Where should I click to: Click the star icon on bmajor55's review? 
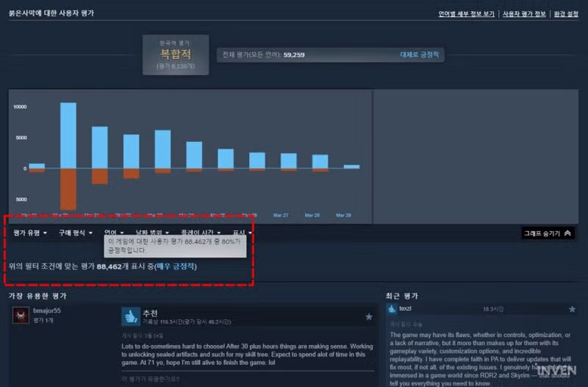tap(368, 316)
